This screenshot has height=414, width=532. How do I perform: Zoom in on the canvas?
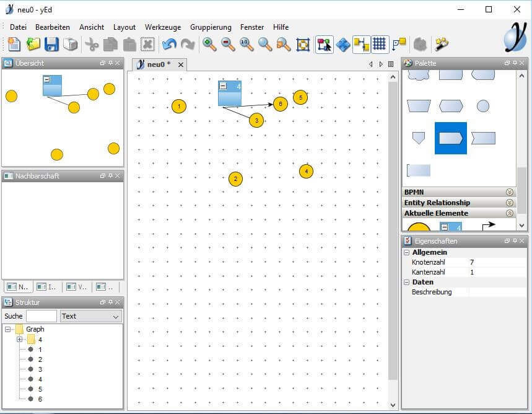209,44
